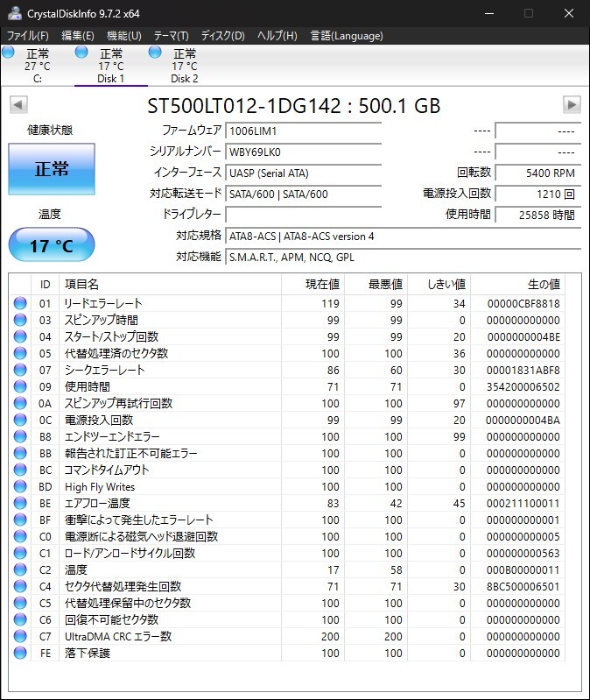The image size is (590, 700).
Task: Click status icon for 代替処理保留中のセクタ数 row
Action: tap(20, 603)
